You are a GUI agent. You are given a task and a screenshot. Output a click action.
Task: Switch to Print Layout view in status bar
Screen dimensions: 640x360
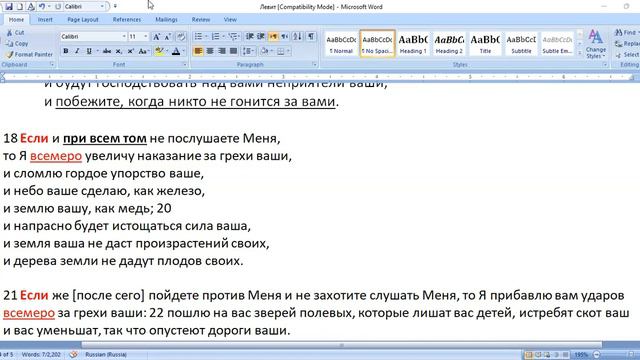pos(529,355)
